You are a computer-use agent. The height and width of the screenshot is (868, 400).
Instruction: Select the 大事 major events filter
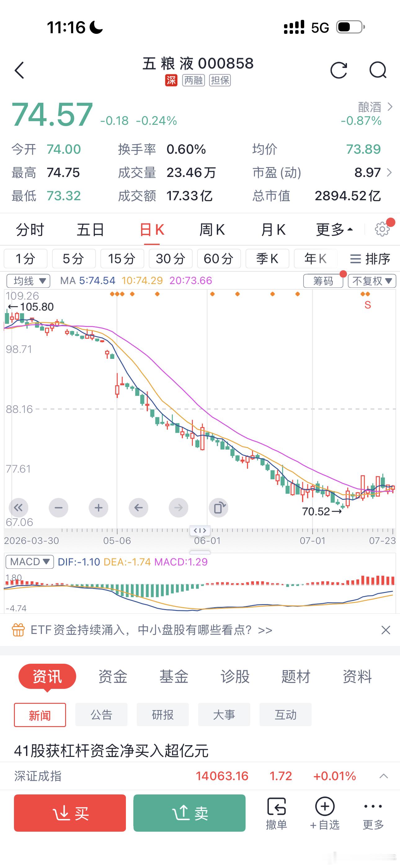tap(224, 715)
